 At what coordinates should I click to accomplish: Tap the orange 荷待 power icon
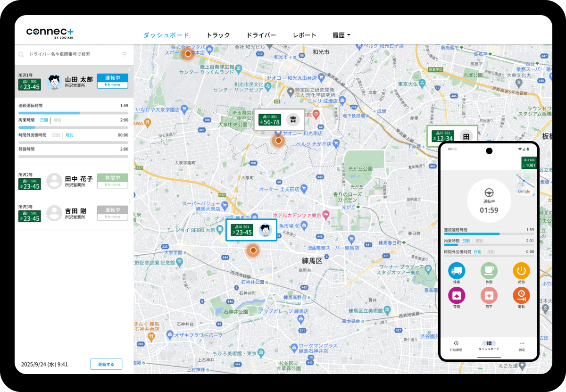point(521,271)
